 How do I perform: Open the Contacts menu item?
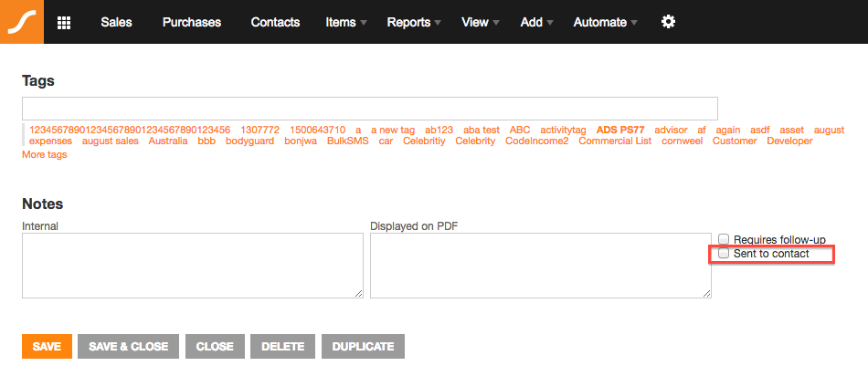pos(275,22)
